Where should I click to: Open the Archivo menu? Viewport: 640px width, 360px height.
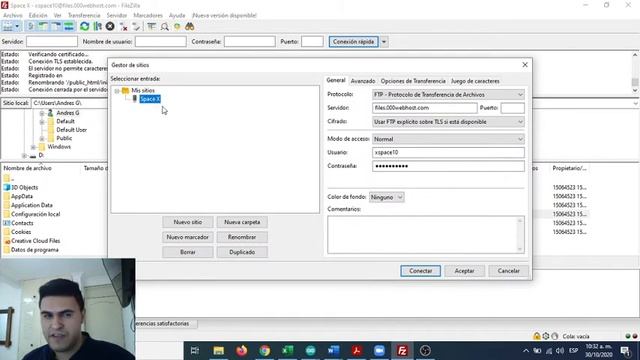[13, 16]
